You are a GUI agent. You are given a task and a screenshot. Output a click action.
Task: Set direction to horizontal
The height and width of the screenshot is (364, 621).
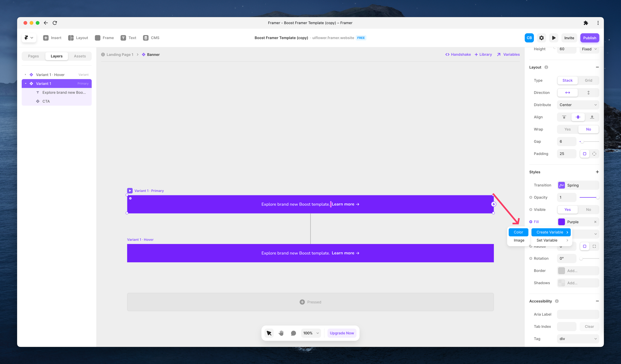pos(567,93)
